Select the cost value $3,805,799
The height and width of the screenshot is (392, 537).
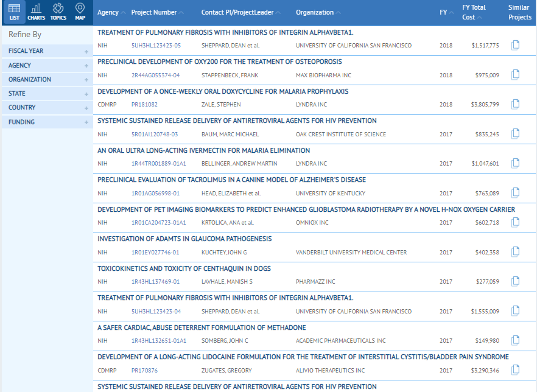point(485,105)
